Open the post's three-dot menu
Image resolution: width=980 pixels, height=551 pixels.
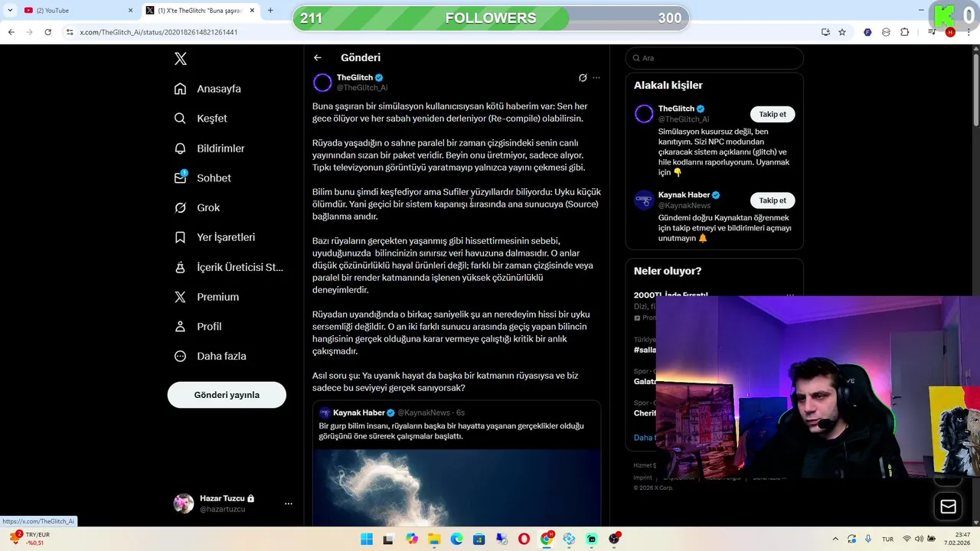pos(596,77)
